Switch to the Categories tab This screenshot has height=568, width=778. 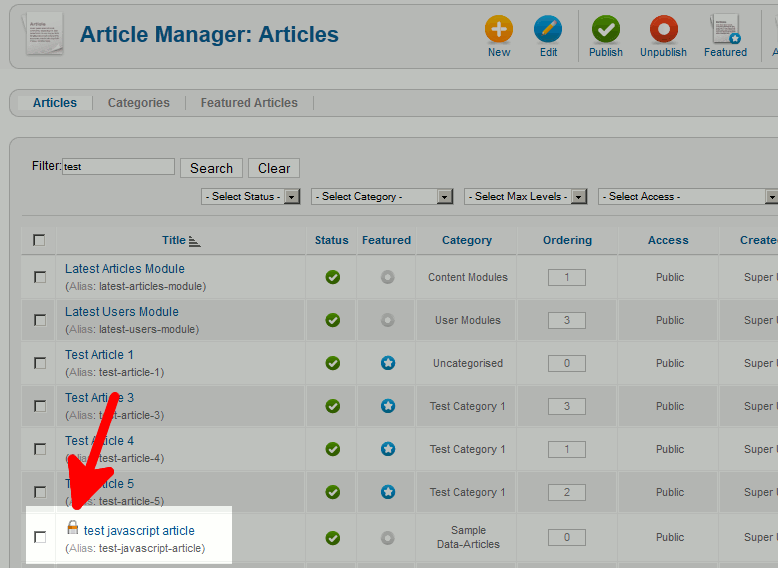click(139, 103)
